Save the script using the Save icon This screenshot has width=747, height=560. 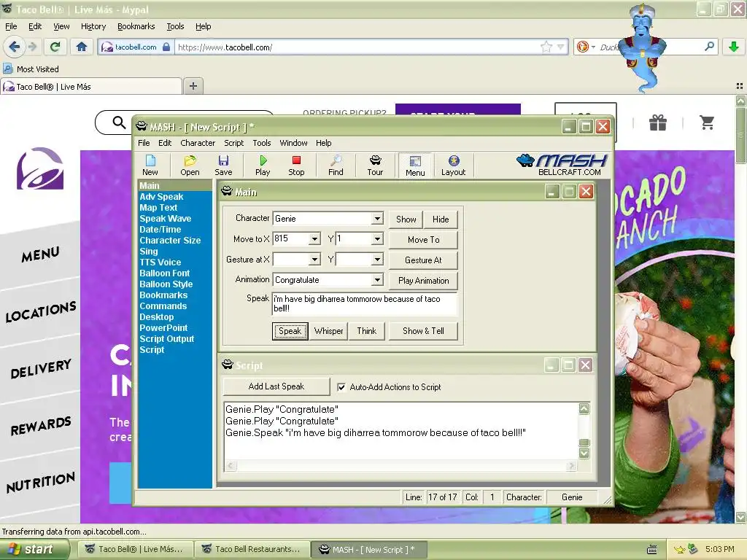click(x=223, y=166)
